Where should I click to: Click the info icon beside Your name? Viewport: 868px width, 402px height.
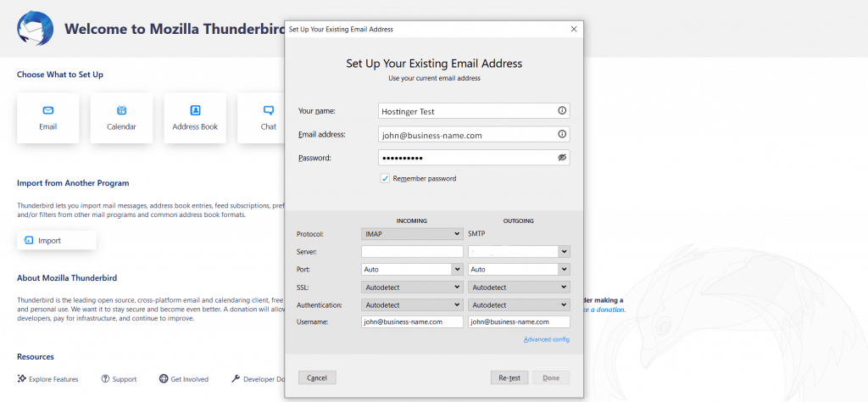point(561,111)
